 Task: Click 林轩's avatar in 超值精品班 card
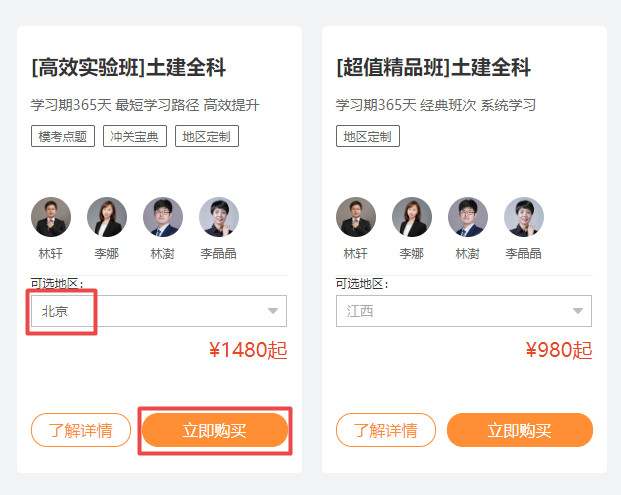coord(356,217)
